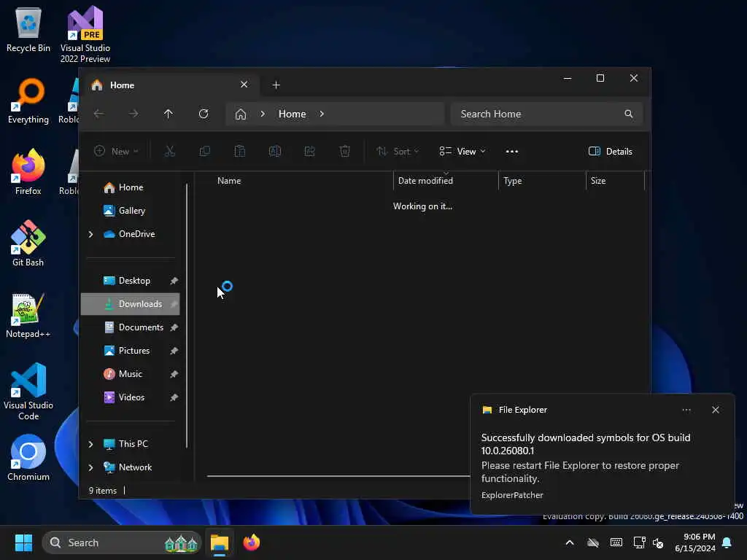Dismiss the File Explorer notification
The height and width of the screenshot is (560, 747).
716,410
